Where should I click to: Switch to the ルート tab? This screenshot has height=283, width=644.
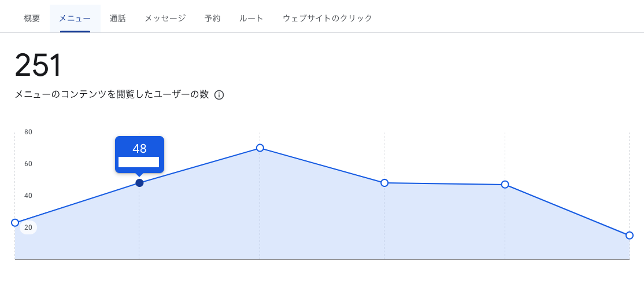251,18
